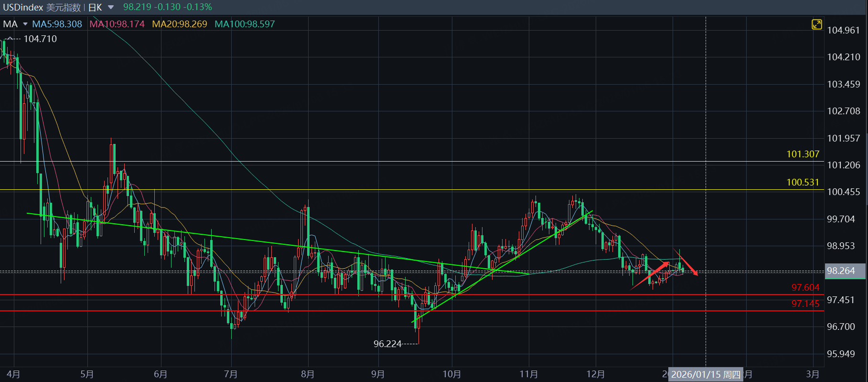This screenshot has height=382, width=868.
Task: Select the 101.307 horizontal line label
Action: tap(803, 154)
